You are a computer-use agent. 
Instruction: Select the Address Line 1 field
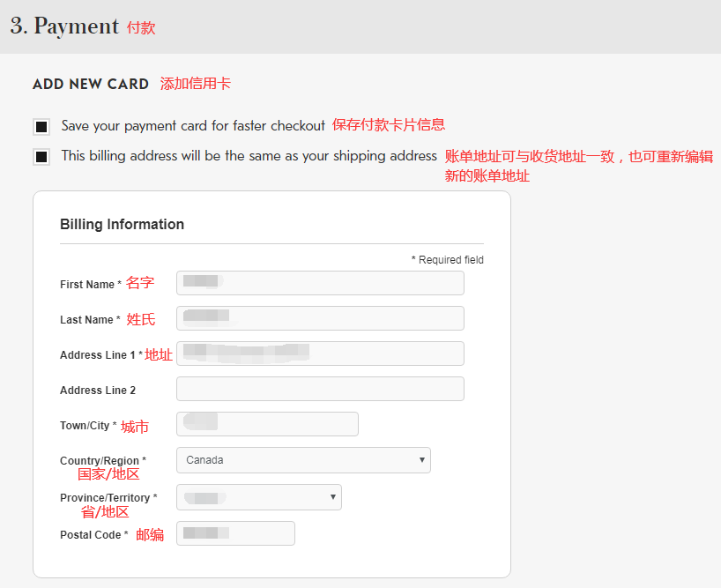[x=320, y=354]
